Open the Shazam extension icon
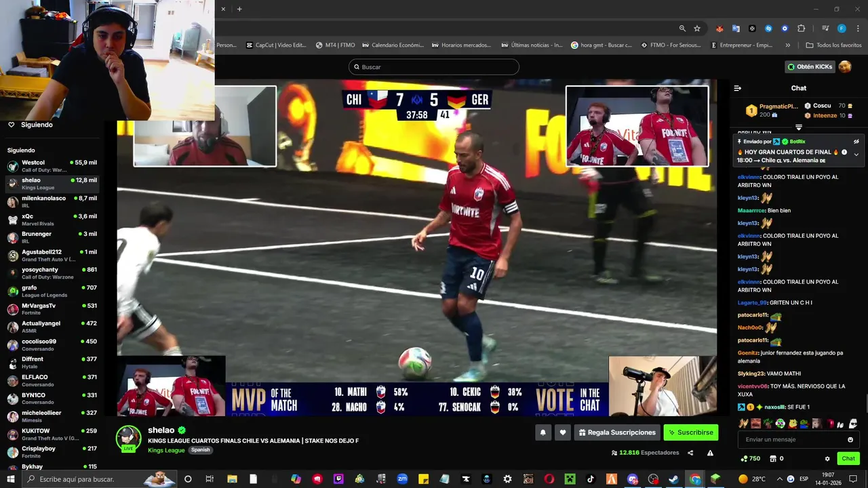868x488 pixels. point(768,28)
